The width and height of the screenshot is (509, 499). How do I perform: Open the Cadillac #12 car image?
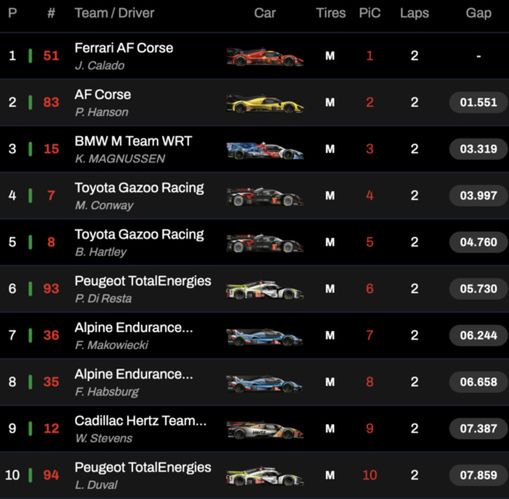tap(265, 430)
